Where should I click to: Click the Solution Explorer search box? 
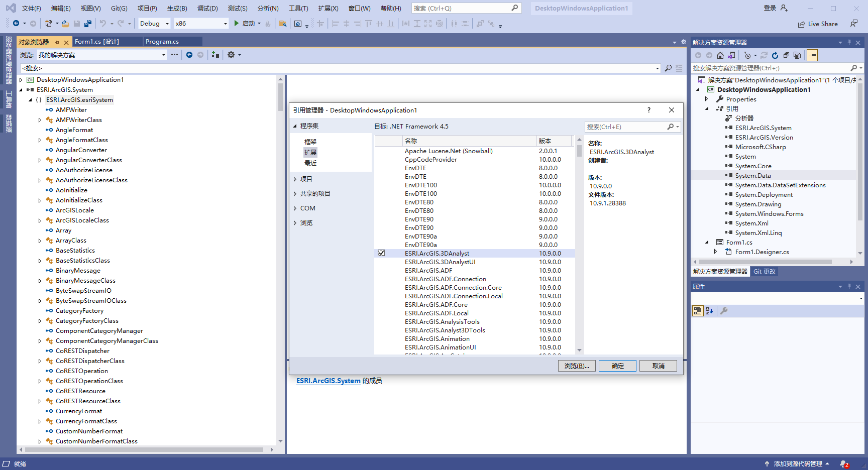click(771, 68)
